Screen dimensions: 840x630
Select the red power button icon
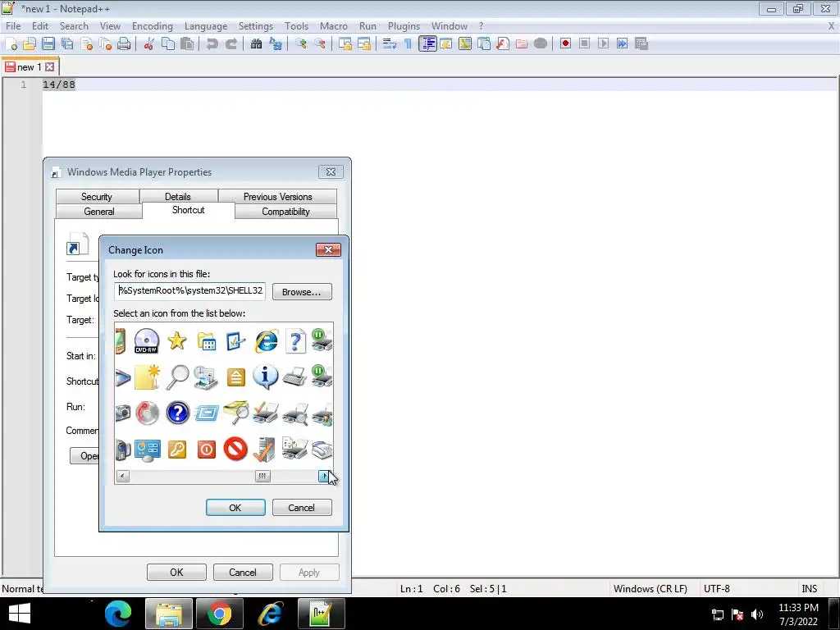pos(206,450)
